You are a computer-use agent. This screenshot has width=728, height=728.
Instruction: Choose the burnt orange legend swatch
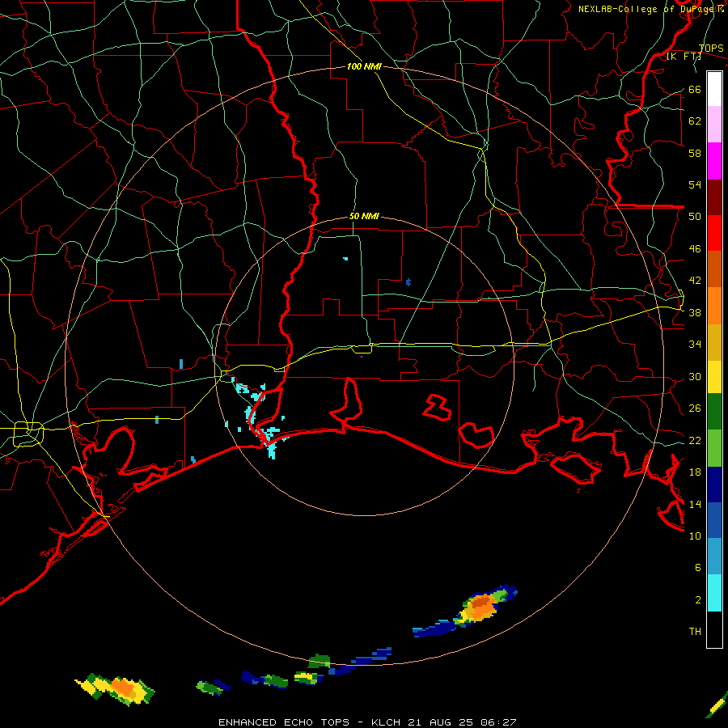pyautogui.click(x=714, y=269)
